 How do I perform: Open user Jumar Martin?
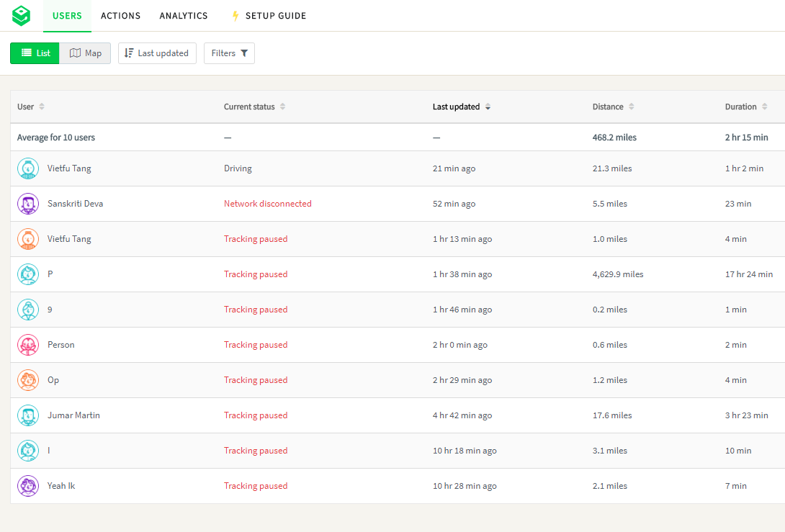click(73, 415)
